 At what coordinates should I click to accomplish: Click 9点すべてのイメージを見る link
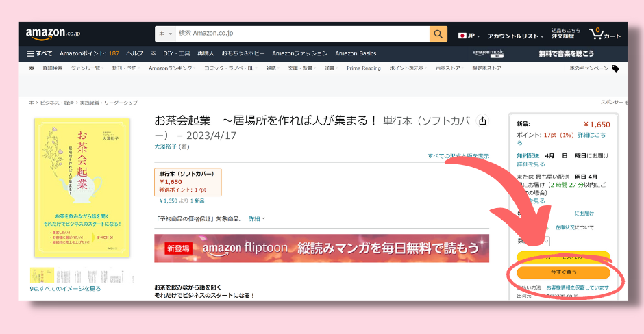pos(65,289)
